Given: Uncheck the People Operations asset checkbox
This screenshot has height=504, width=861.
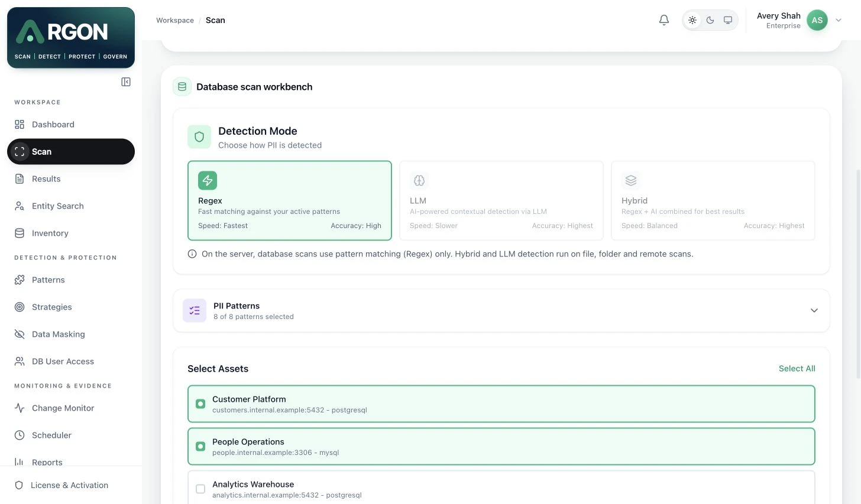Looking at the screenshot, I should [200, 447].
